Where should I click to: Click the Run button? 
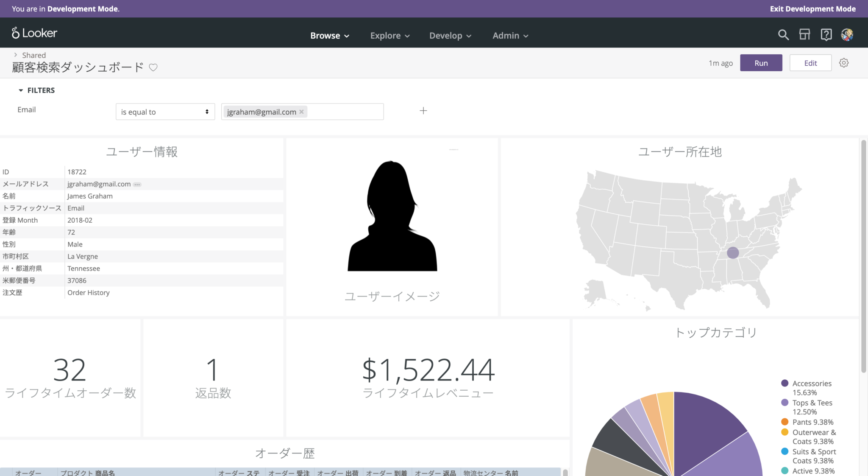761,62
